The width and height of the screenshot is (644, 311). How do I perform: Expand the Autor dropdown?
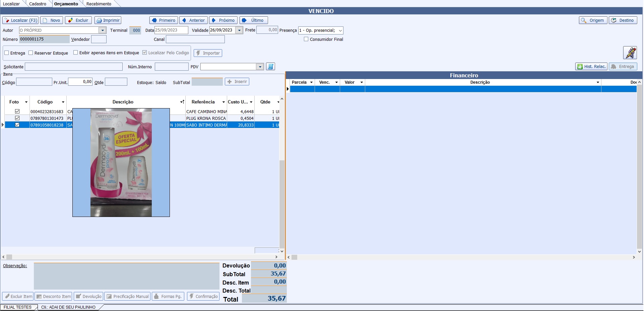(103, 30)
